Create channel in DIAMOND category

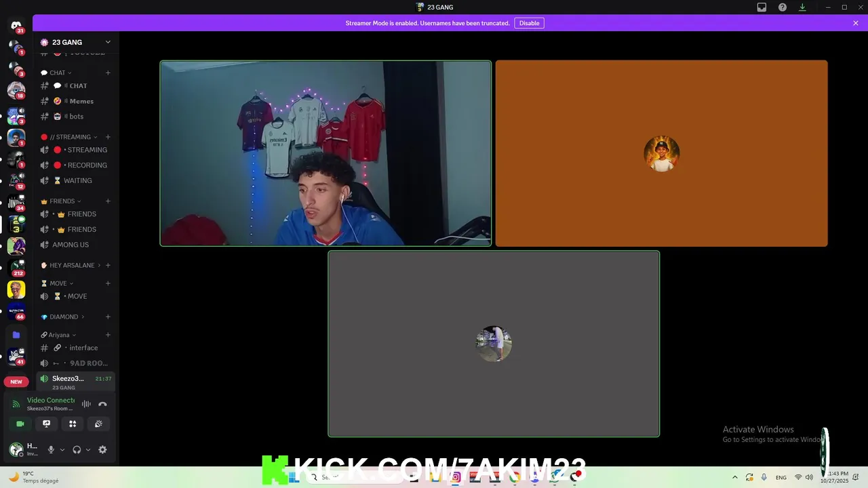pos(108,317)
